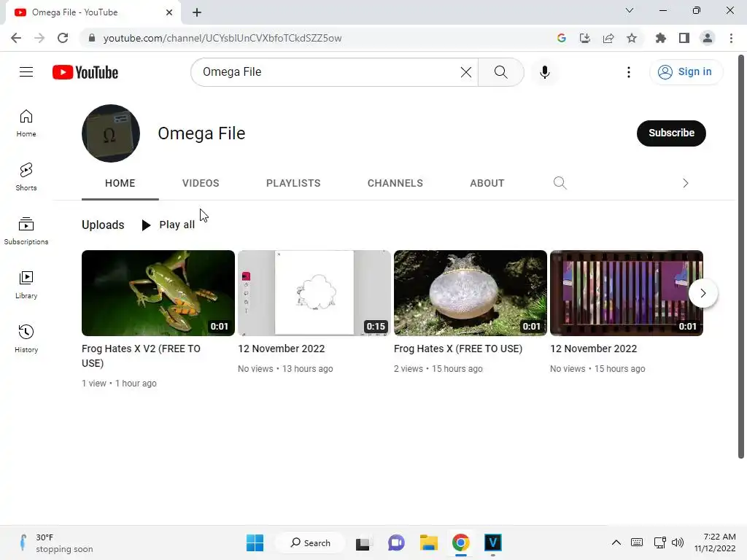Open video title Frog Hates X V2
This screenshot has width=747, height=560.
coord(141,356)
